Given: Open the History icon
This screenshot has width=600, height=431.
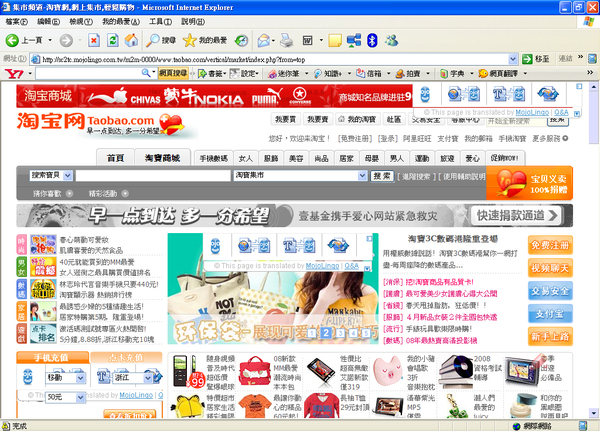Looking at the screenshot, I should pyautogui.click(x=241, y=40).
